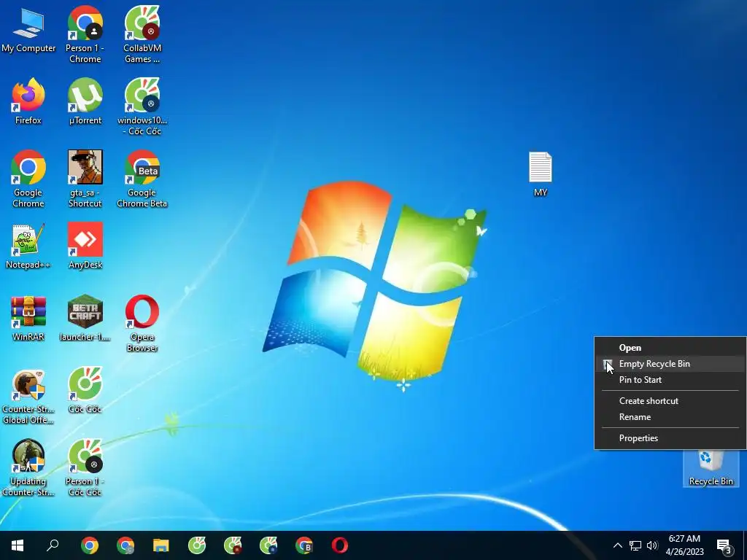747x560 pixels.
Task: Select Person 1 - Chrome shortcut
Action: pos(85,34)
